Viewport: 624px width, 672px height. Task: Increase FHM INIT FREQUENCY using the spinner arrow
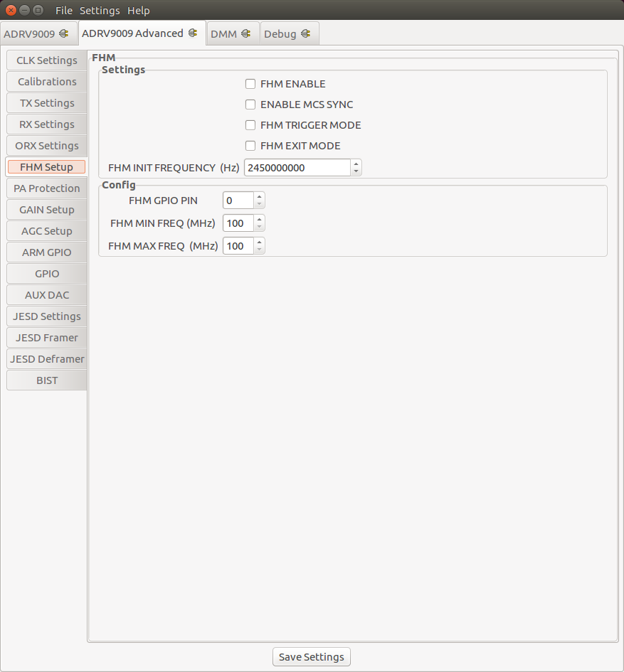(356, 164)
